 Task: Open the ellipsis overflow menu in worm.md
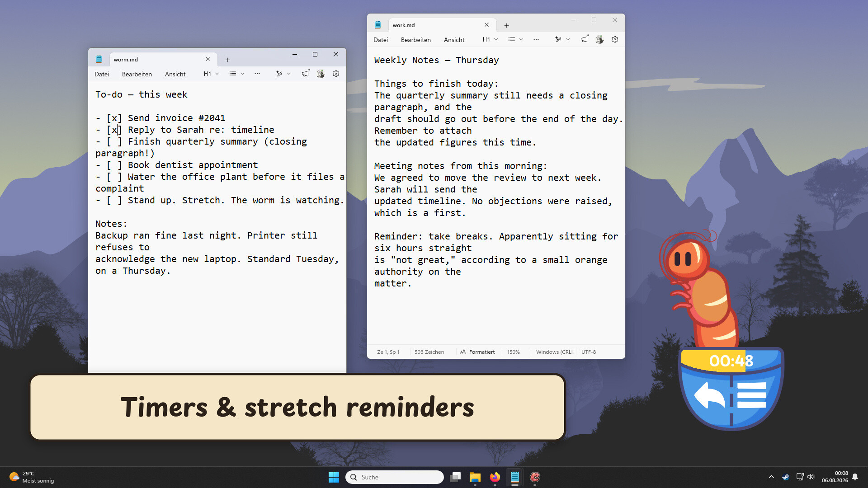[257, 74]
